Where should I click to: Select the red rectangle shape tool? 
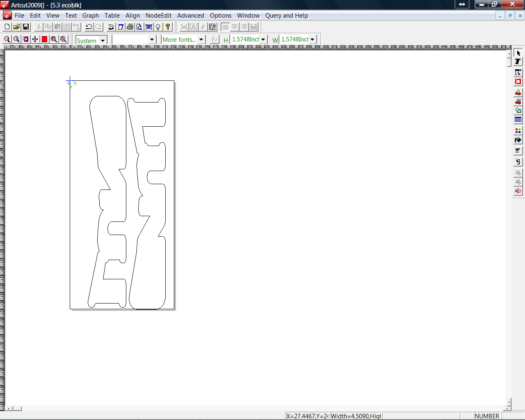tap(518, 82)
